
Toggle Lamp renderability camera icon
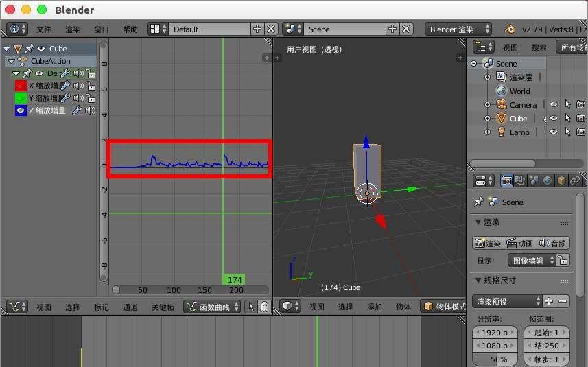[580, 132]
